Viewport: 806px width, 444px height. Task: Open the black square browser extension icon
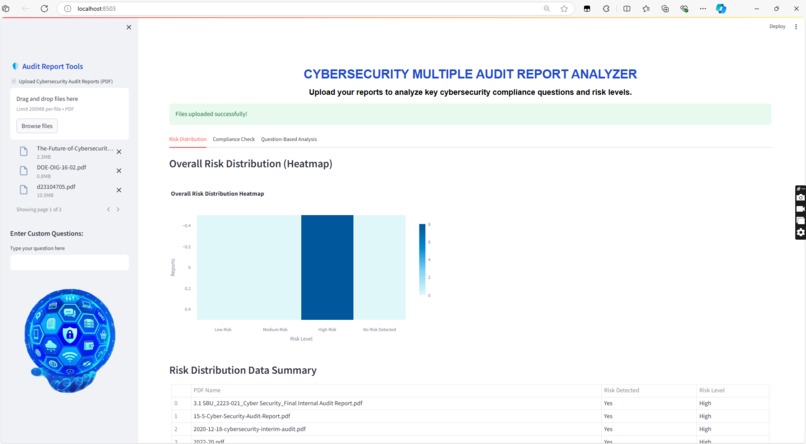587,9
